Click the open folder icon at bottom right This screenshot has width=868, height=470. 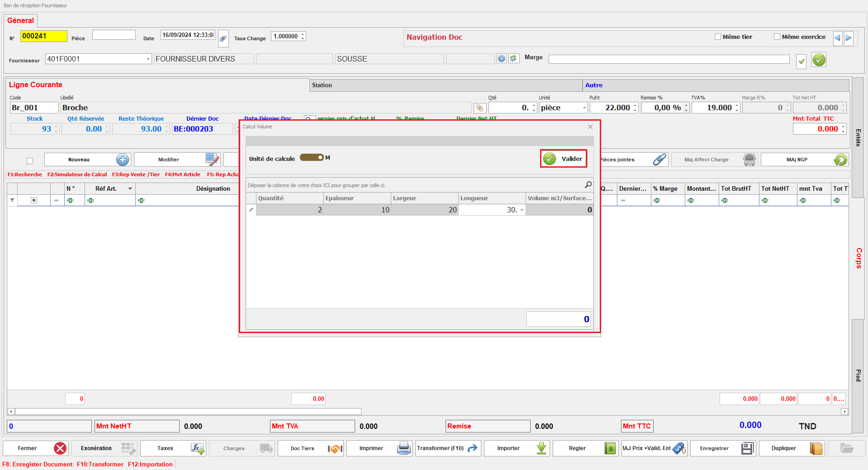coord(846,448)
